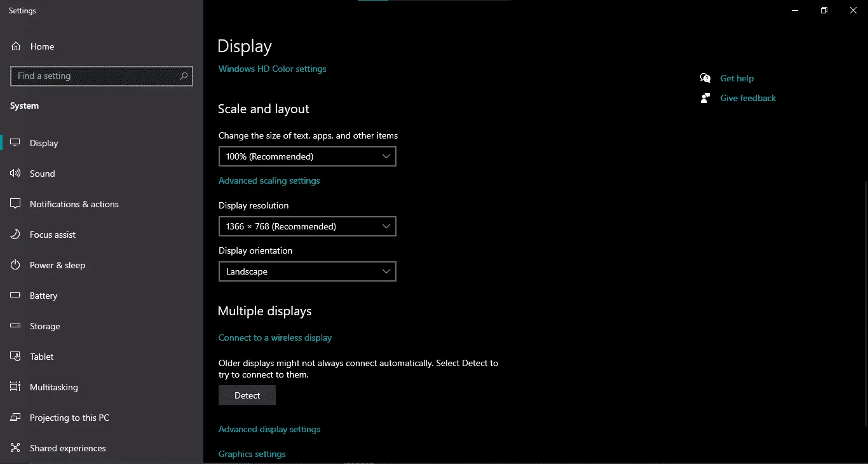This screenshot has width=868, height=464.
Task: Open Graphics settings link
Action: coord(252,454)
